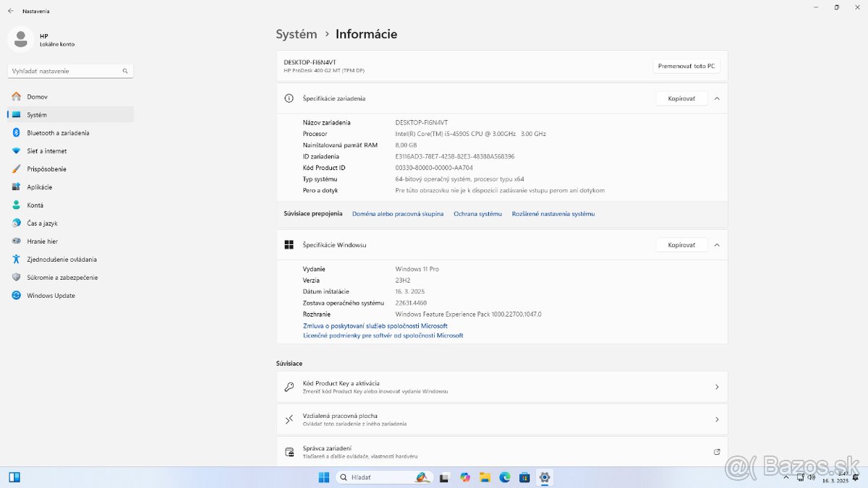Open Copilot from the taskbar
This screenshot has width=868, height=488.
click(x=464, y=477)
